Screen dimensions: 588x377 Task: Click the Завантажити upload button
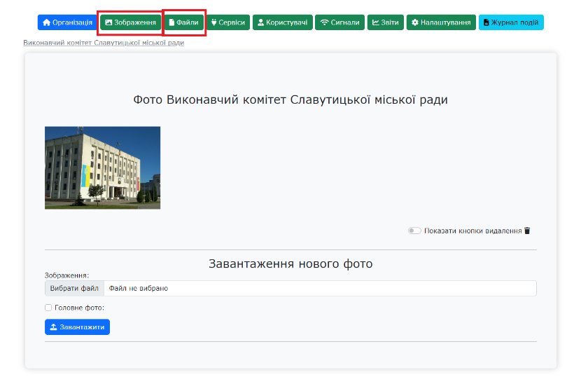tap(77, 327)
